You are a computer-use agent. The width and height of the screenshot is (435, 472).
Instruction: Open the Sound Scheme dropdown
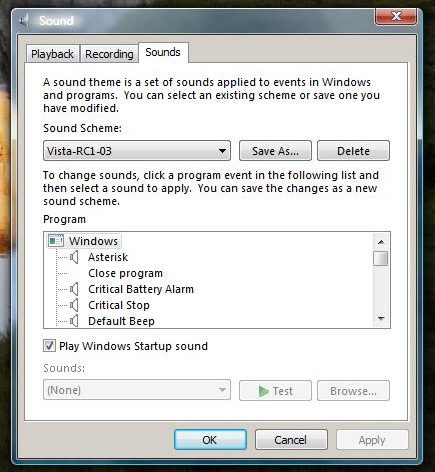[137, 151]
